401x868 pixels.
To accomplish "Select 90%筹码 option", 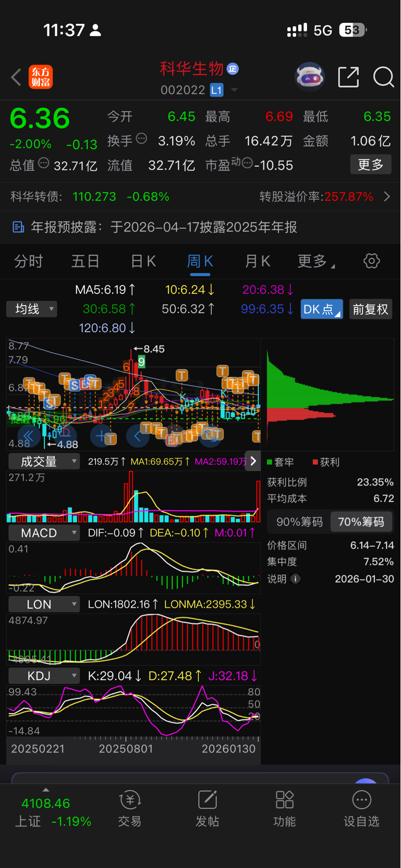I will tap(299, 522).
